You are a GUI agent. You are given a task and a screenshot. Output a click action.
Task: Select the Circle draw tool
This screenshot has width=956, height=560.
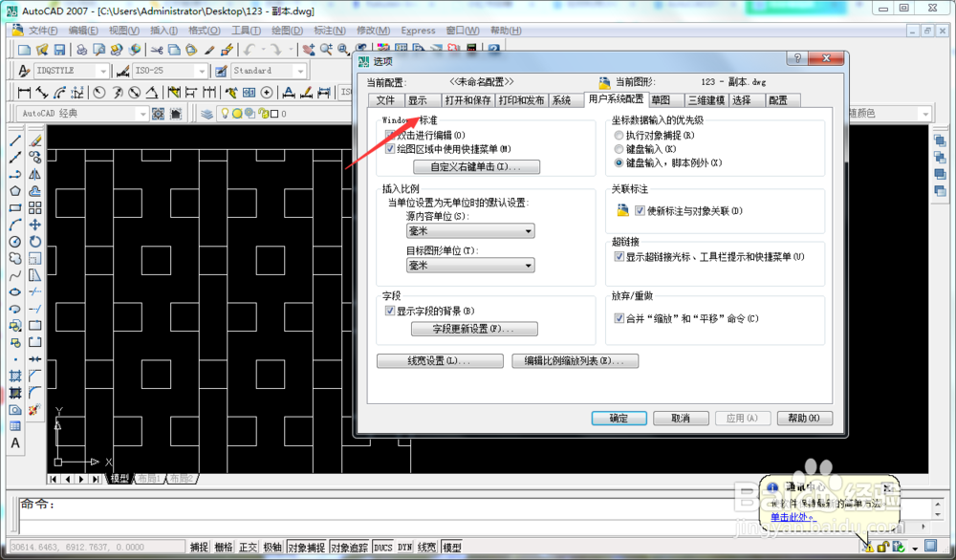click(15, 242)
